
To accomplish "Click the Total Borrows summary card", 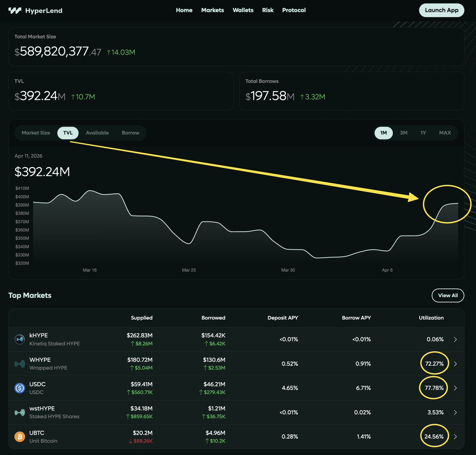I will 352,91.
